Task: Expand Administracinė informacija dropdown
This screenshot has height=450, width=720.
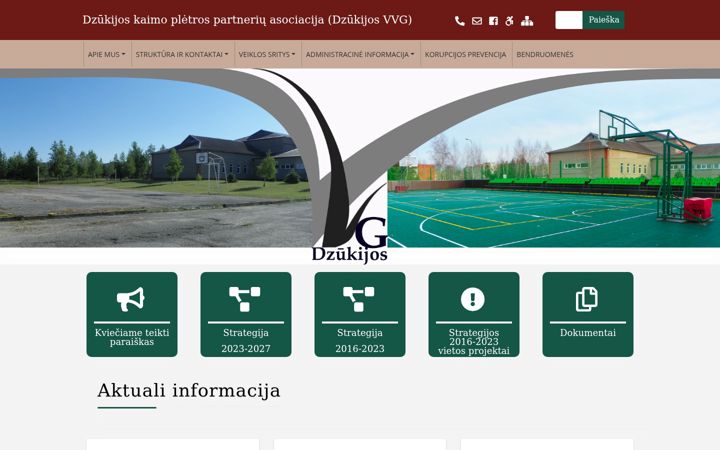Action: (360, 54)
